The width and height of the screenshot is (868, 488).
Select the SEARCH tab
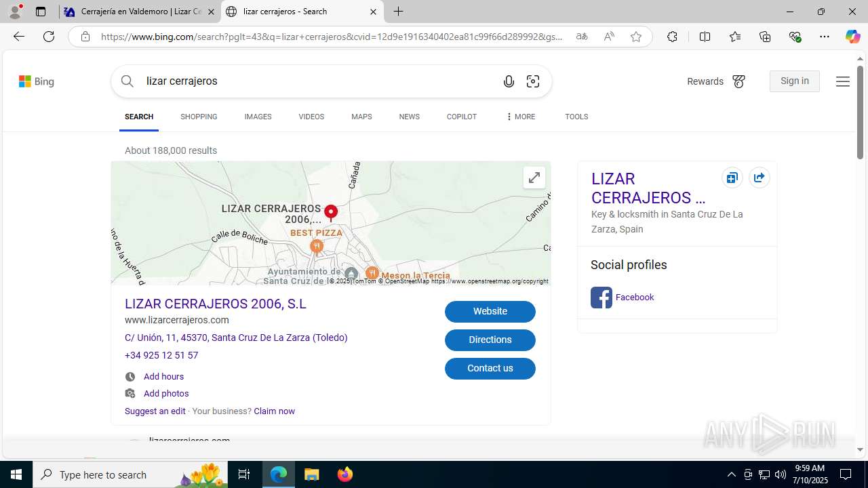[139, 117]
